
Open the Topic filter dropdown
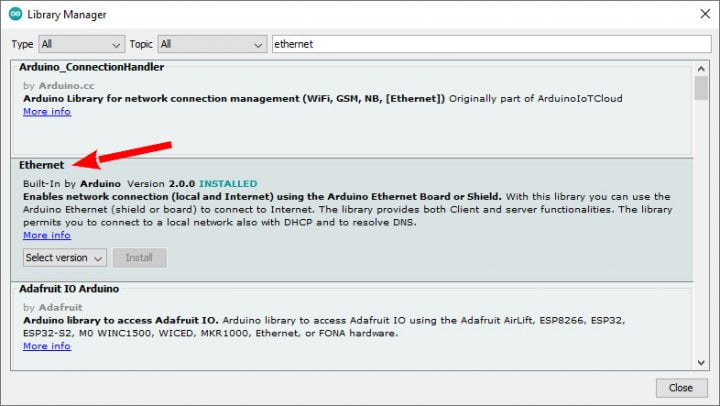point(211,44)
